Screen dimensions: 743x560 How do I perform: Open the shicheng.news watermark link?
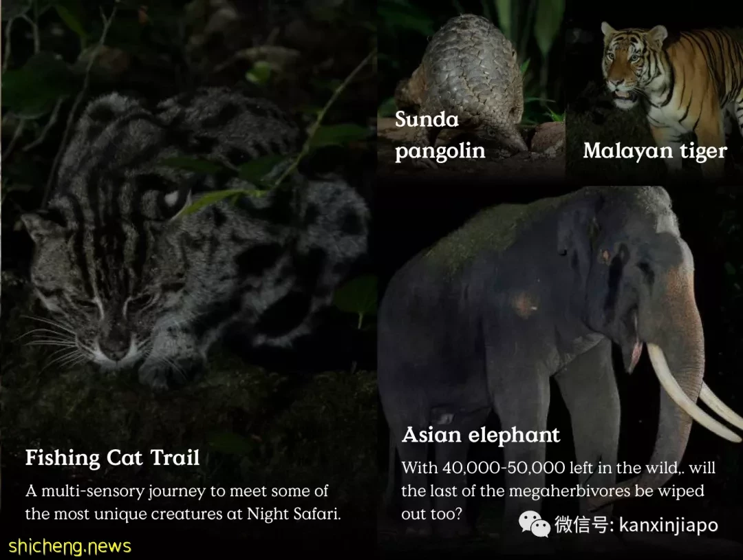(x=70, y=546)
